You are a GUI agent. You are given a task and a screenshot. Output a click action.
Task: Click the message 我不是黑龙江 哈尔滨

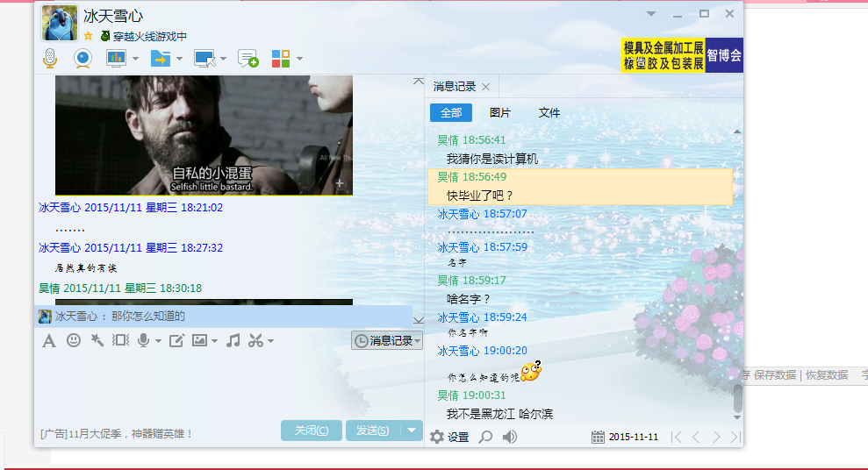(500, 414)
